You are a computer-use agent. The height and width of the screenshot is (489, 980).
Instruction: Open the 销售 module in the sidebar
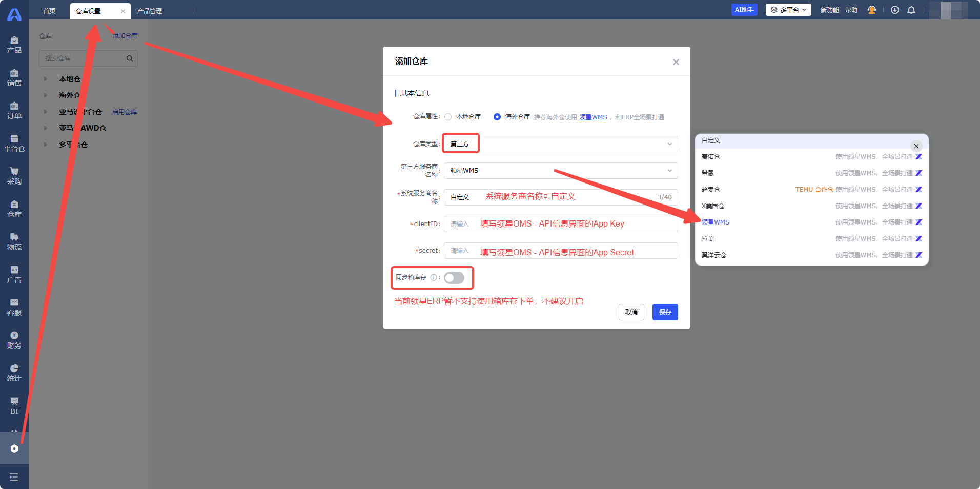coord(14,78)
